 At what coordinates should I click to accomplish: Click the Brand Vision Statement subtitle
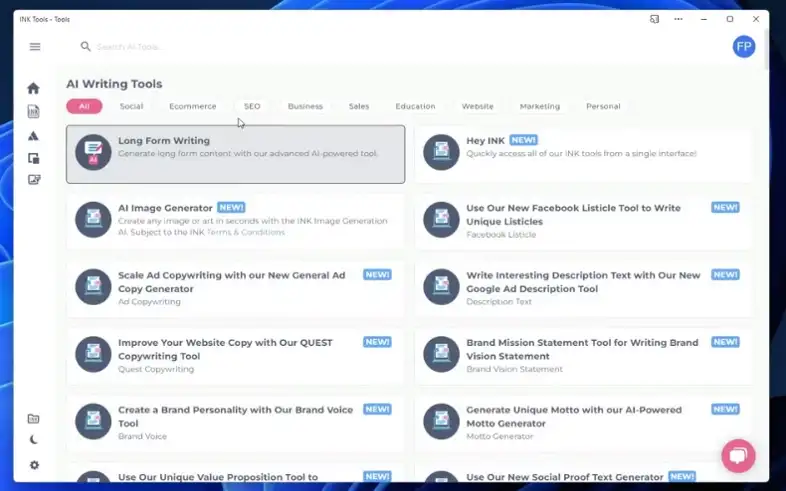click(x=514, y=369)
